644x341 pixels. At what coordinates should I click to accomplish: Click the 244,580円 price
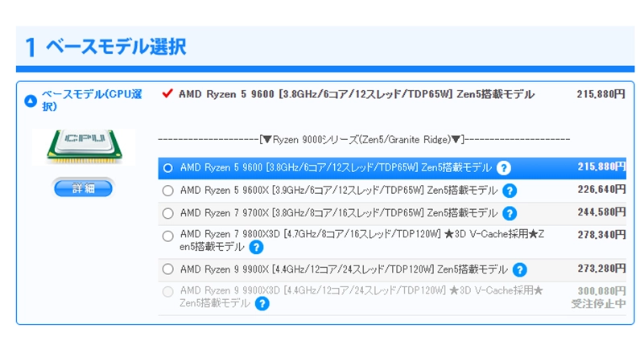(601, 212)
